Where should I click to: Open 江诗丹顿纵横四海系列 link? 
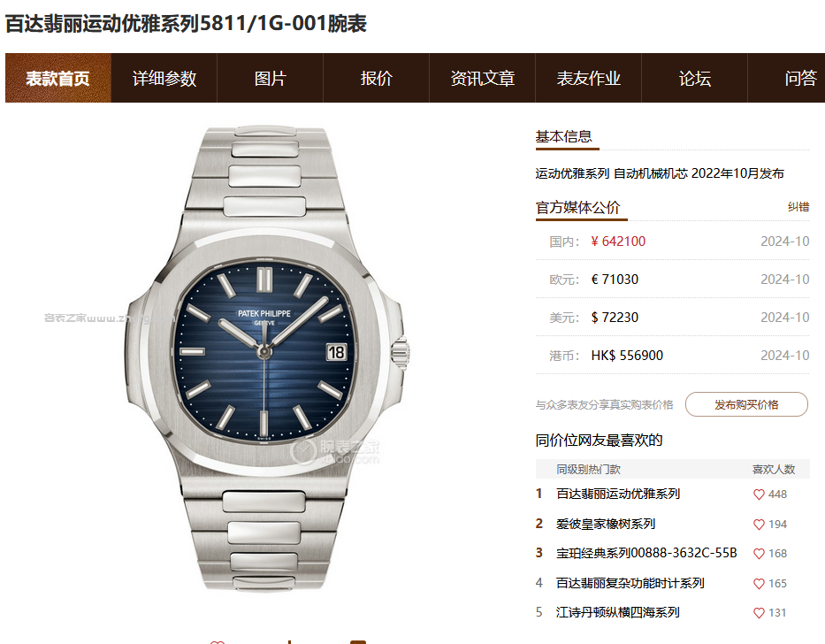click(618, 612)
